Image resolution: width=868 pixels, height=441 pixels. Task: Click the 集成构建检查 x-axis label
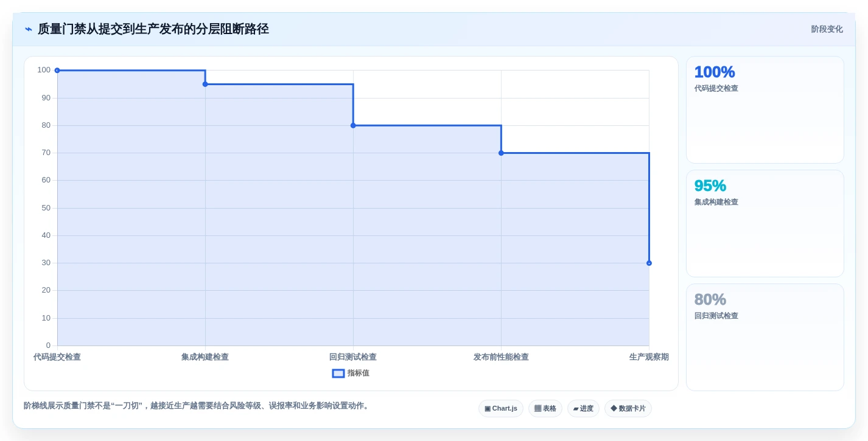point(205,357)
